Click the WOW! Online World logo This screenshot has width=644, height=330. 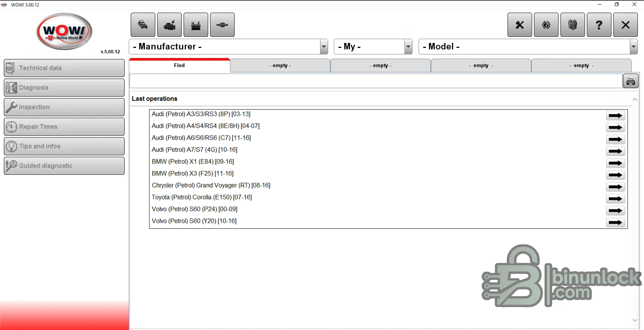pyautogui.click(x=64, y=31)
